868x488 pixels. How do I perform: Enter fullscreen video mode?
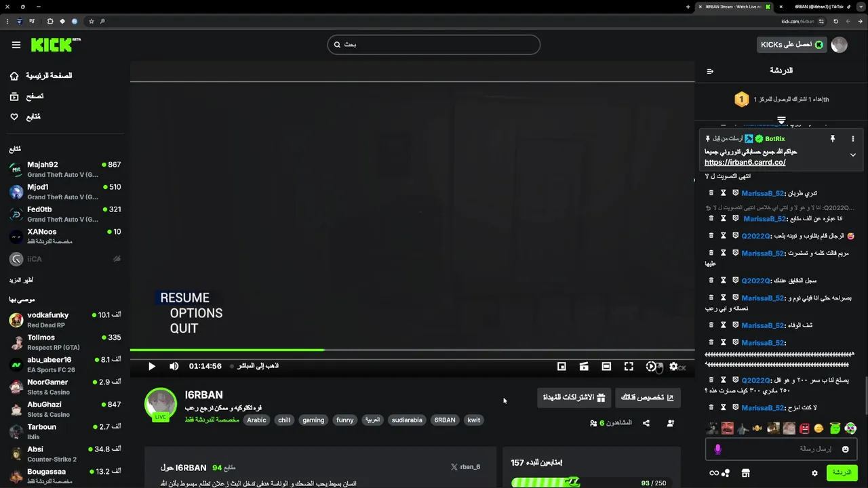pos(629,366)
